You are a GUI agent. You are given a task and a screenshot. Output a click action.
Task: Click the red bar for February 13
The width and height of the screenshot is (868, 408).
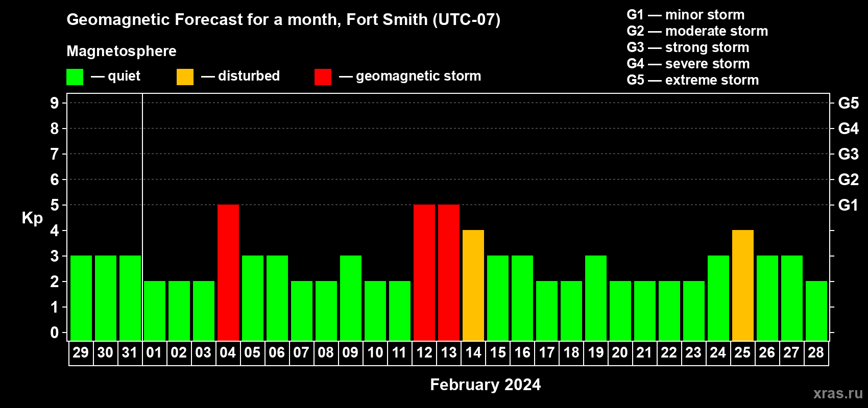[x=449, y=272]
